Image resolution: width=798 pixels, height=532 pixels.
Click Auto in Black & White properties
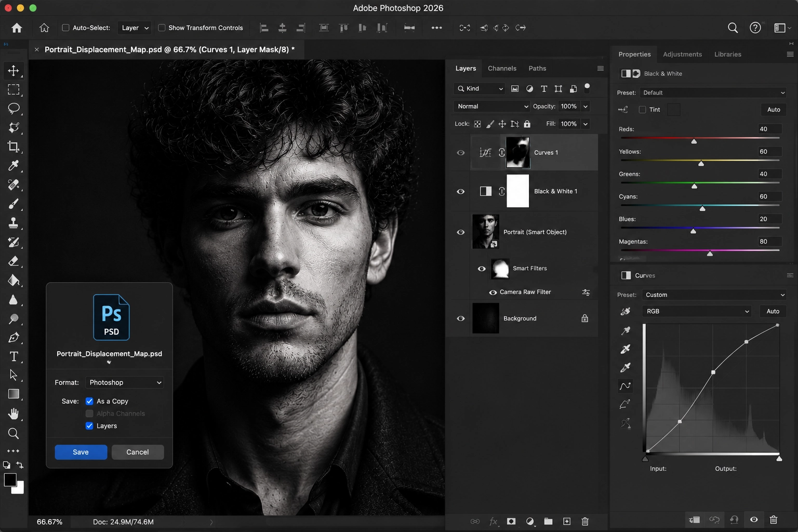pyautogui.click(x=774, y=110)
